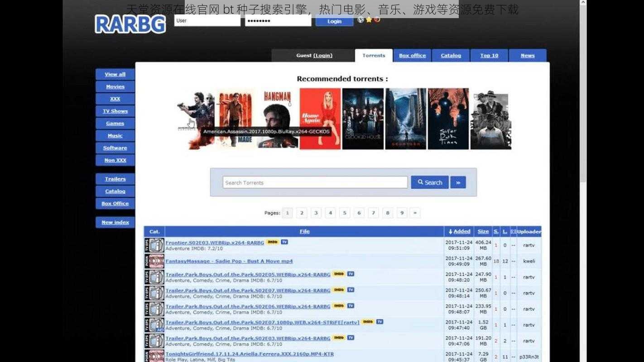Click TV category icon for Frontier.S02E03 row
The width and height of the screenshot is (644, 362).
[154, 245]
